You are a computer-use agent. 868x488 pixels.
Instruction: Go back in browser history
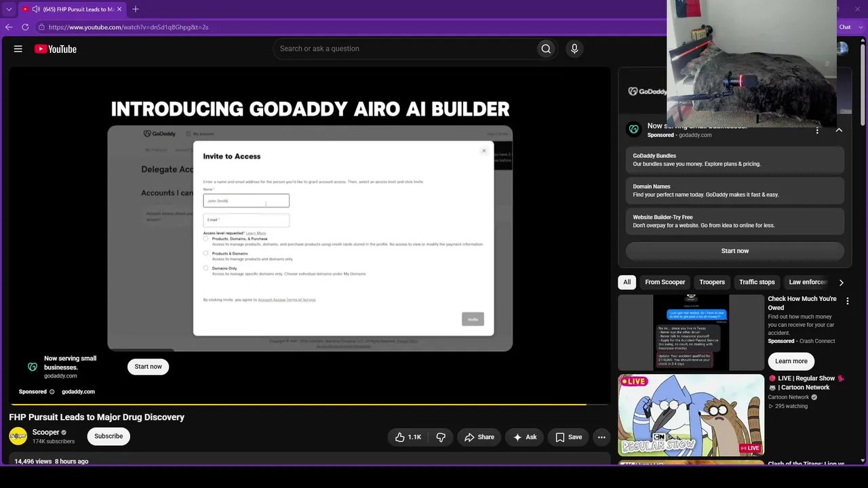pyautogui.click(x=9, y=27)
